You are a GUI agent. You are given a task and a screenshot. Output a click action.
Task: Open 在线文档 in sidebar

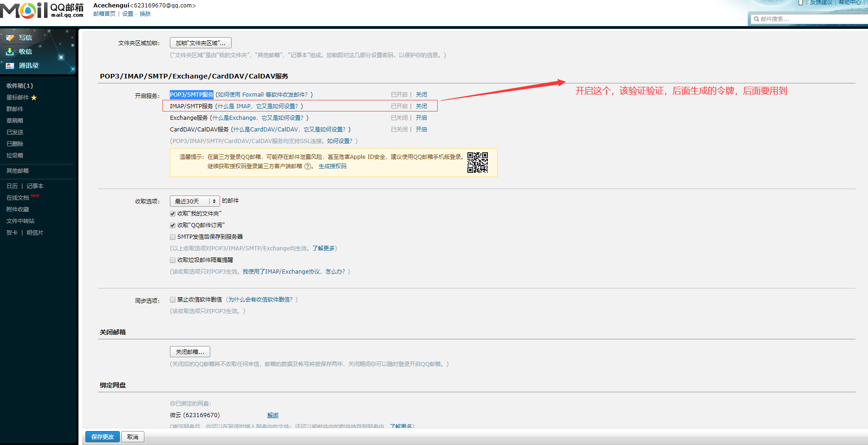(x=18, y=198)
